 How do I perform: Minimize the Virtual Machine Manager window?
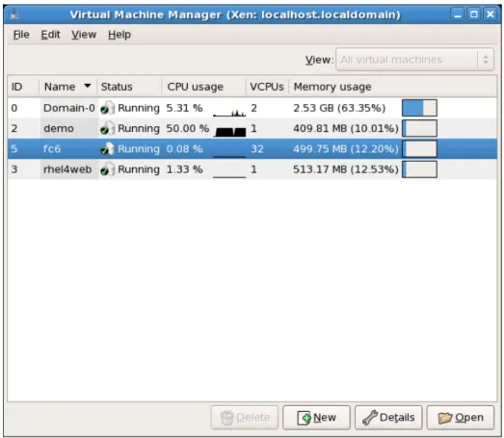[458, 14]
